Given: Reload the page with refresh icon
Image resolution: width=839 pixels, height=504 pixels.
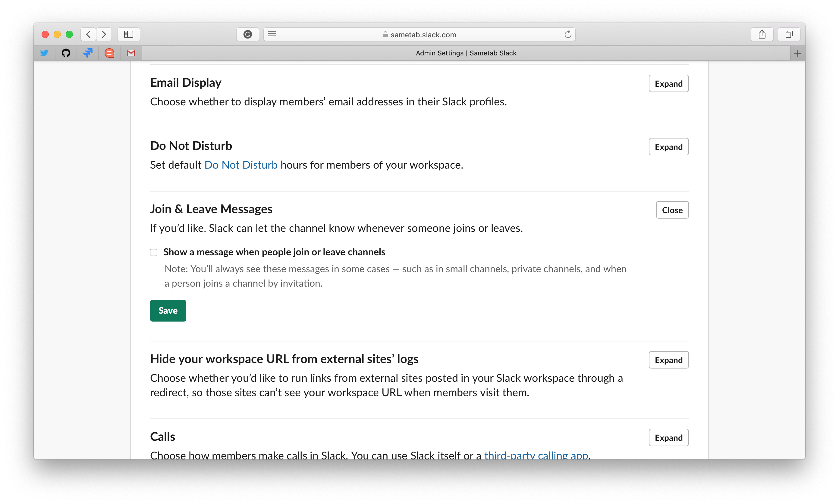Looking at the screenshot, I should [x=568, y=34].
